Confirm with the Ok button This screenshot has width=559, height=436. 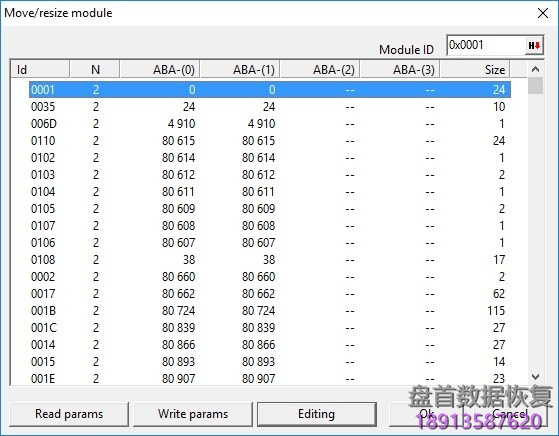click(427, 414)
